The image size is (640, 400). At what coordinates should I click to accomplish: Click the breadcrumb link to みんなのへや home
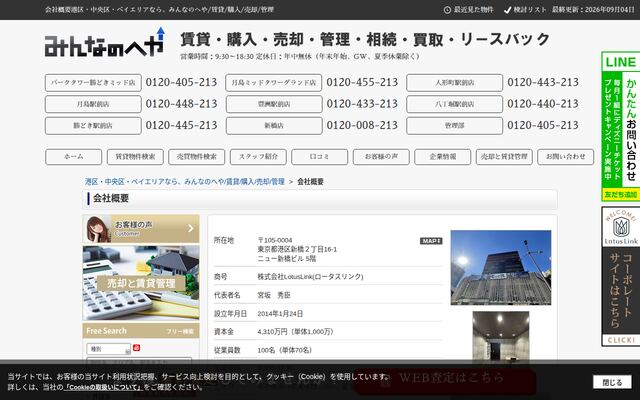pos(184,182)
